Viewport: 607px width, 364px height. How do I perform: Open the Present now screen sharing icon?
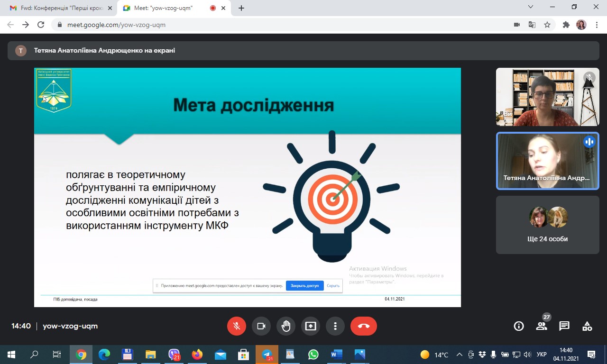pos(311,326)
